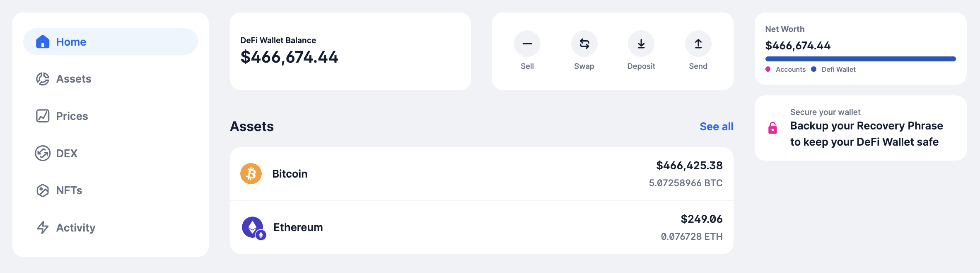Select the Ethereum balance amount $249.06
Image resolution: width=980 pixels, height=273 pixels.
[x=701, y=219]
